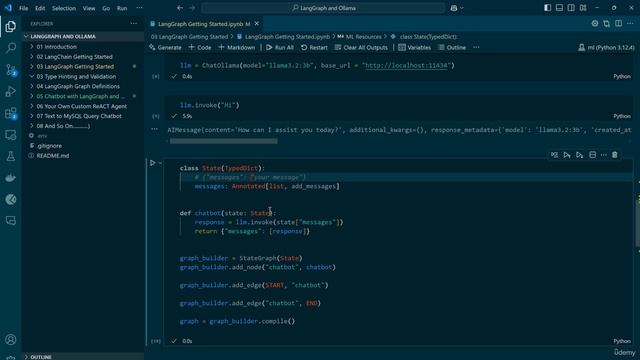Viewport: 640px width, 360px height.
Task: Split the cell using cell toolbar icon
Action: (x=592, y=155)
